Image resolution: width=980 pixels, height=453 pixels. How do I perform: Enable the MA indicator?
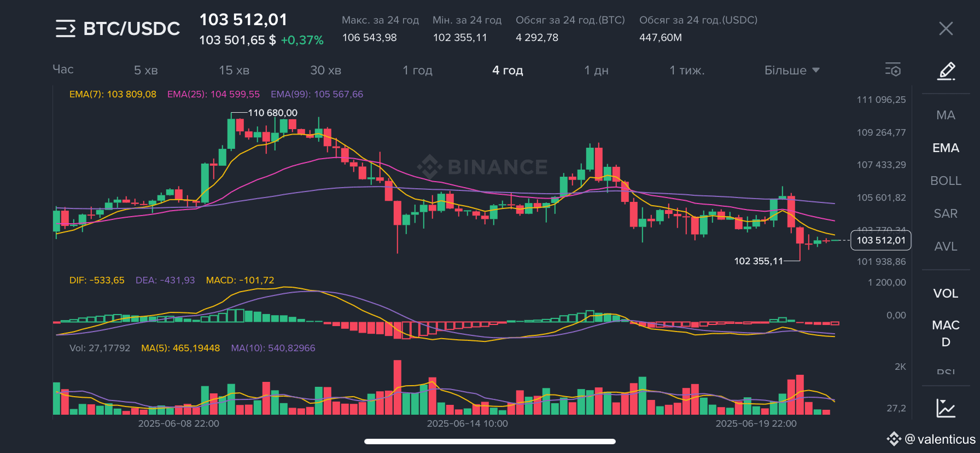(x=946, y=115)
